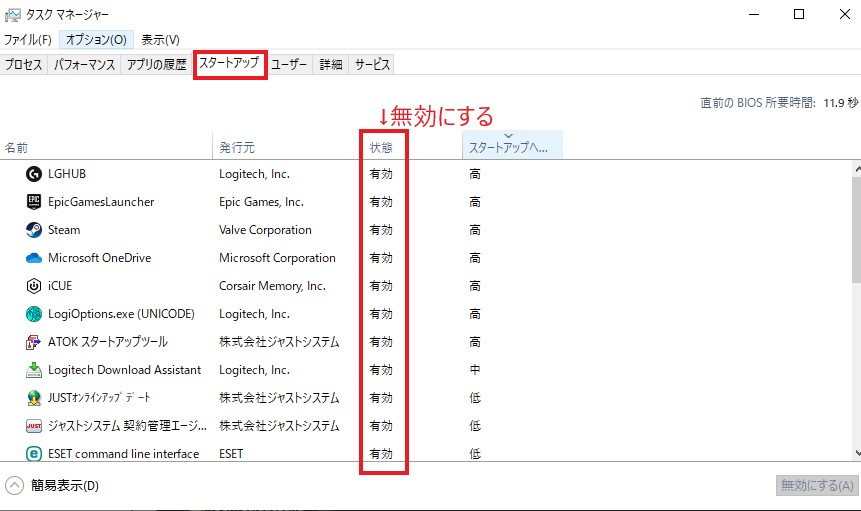The height and width of the screenshot is (511, 861).
Task: Select the ATOK スタートアップツール row name
Action: [x=108, y=342]
